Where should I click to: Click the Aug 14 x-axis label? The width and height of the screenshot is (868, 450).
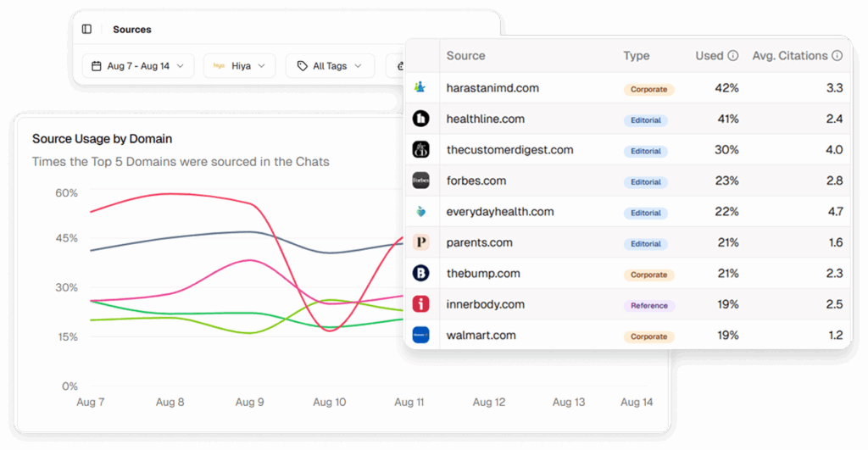(x=637, y=403)
